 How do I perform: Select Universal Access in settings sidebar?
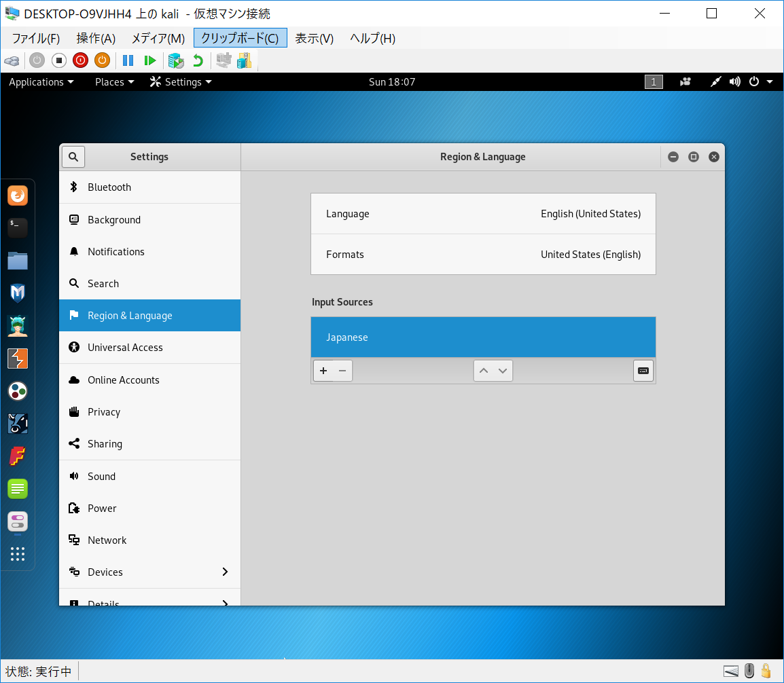click(149, 348)
